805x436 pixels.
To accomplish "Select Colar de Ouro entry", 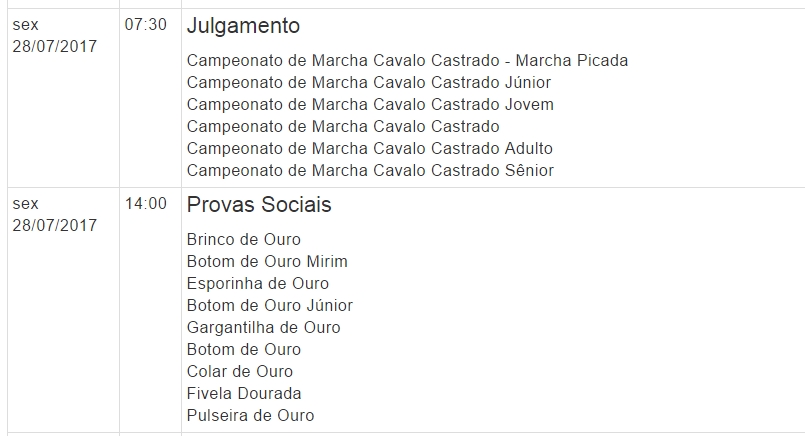I will coord(240,372).
